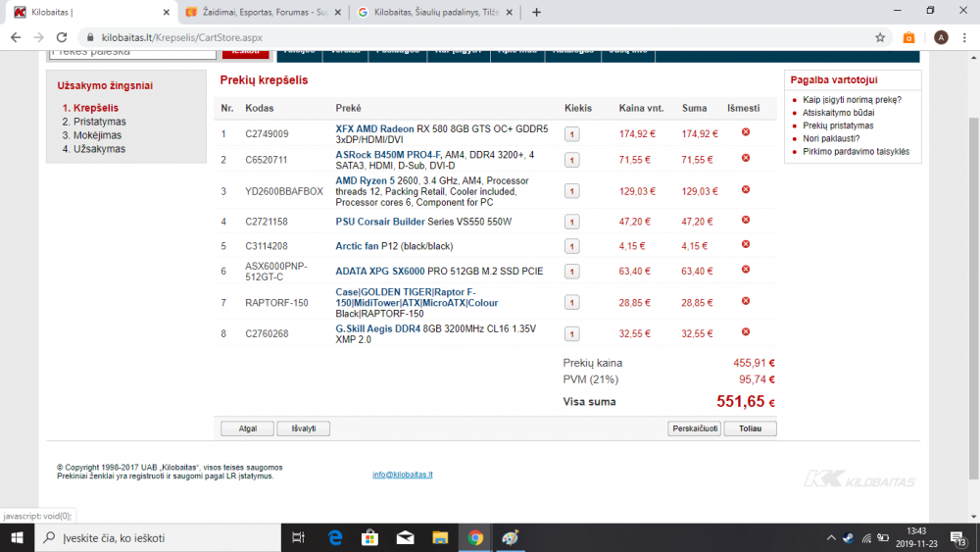Bookmark this page with star icon
The image size is (980, 552).
click(x=880, y=37)
